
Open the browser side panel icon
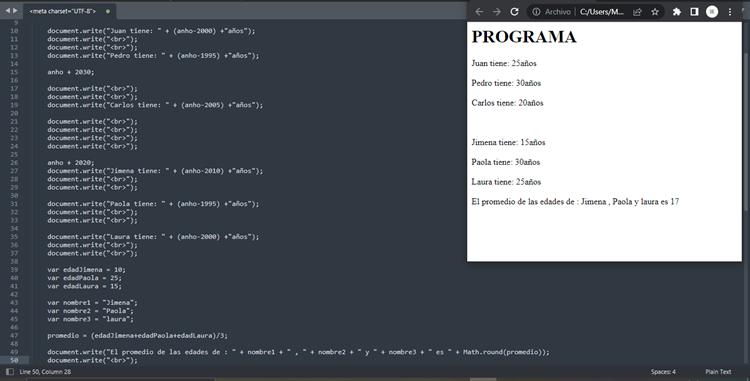[694, 12]
